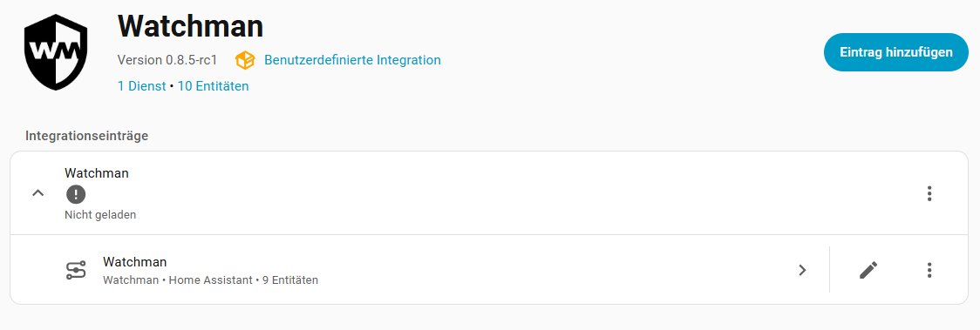Screen dimensions: 980x330
Task: Open the 1 Dienst link
Action: [x=142, y=86]
